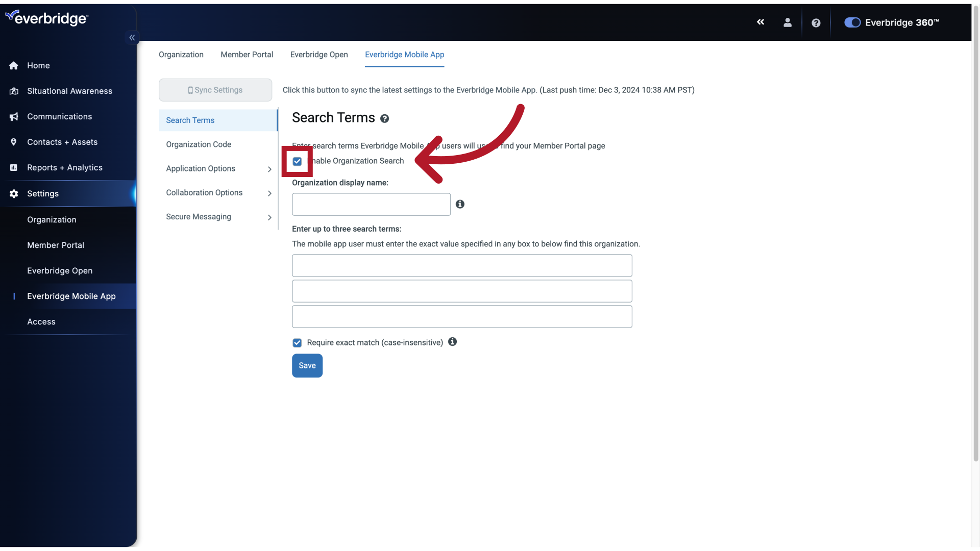Viewport: 980px width, 551px height.
Task: Expand Collaboration Options menu item
Action: (x=268, y=193)
